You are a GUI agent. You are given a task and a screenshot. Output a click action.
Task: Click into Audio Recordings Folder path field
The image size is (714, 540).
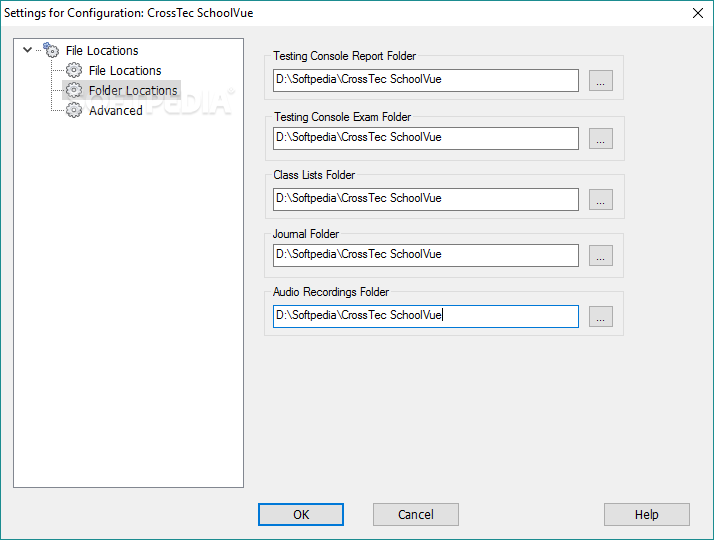pyautogui.click(x=426, y=316)
